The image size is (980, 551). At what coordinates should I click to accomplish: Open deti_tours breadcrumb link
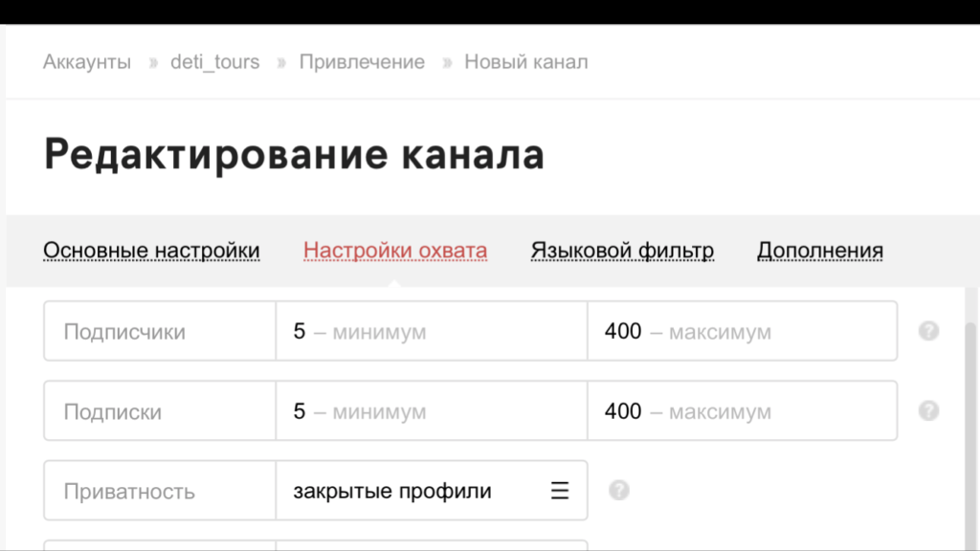(x=214, y=62)
